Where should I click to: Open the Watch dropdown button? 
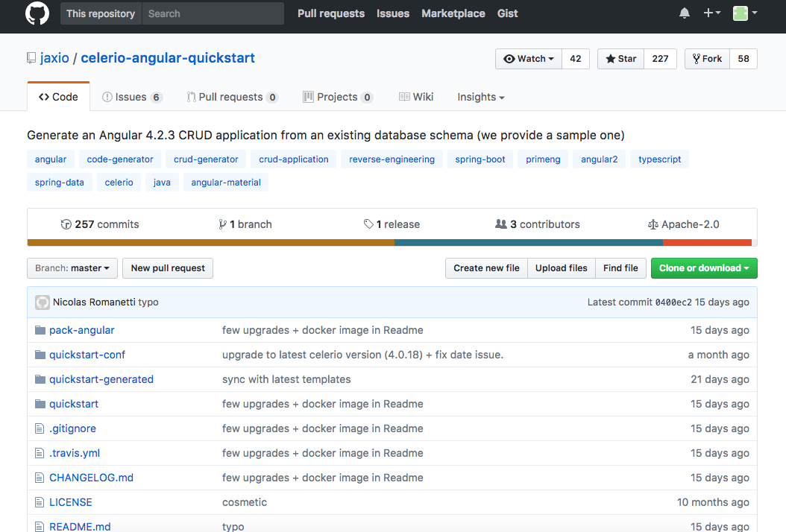(x=529, y=59)
